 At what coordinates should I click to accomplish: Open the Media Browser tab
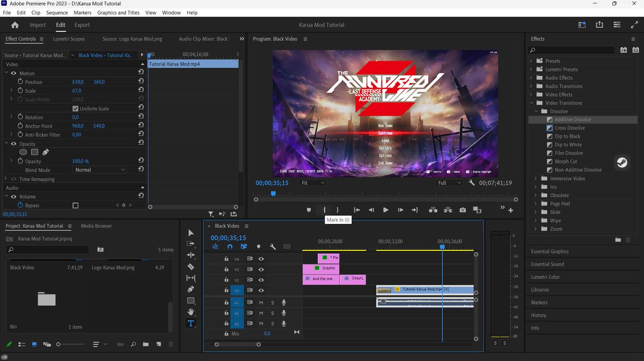pos(96,226)
